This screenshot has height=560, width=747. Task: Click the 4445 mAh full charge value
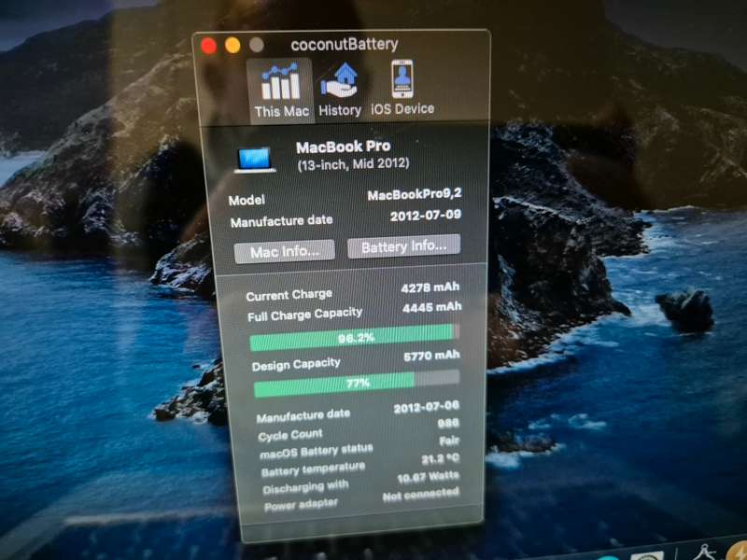(x=431, y=307)
